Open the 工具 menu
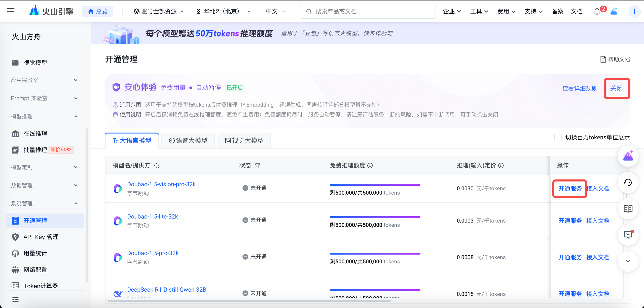Viewport: 644px width, 308px height. 479,11
